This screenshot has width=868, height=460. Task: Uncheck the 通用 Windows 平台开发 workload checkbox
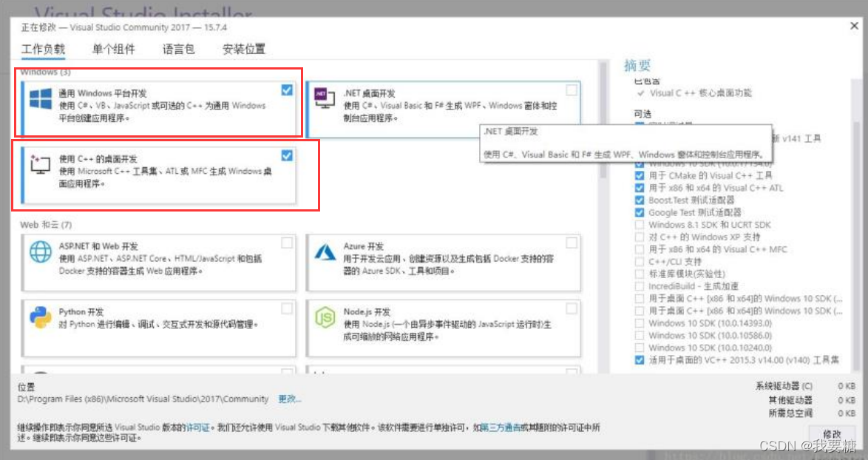point(287,89)
